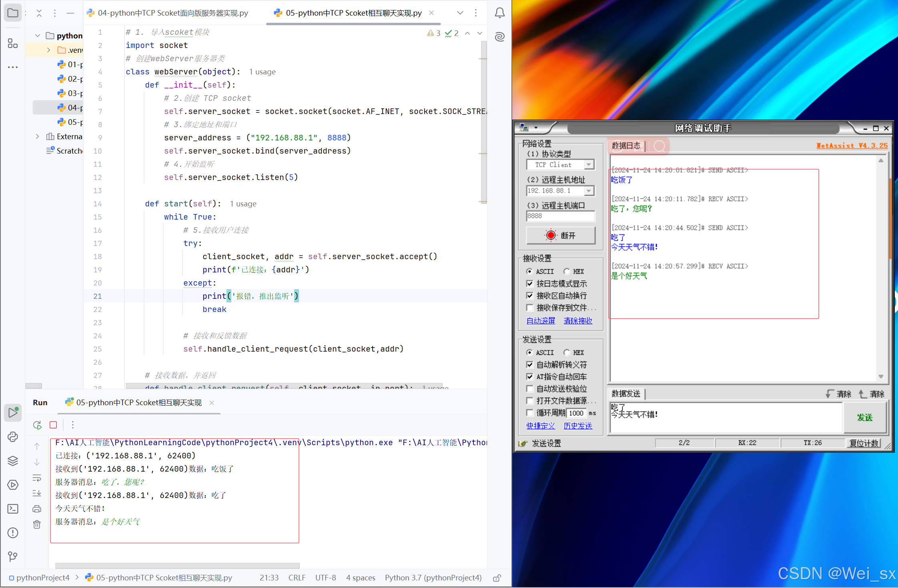The image size is (898, 588).
Task: Open the TCP Client protocol dropdown
Action: 588,164
